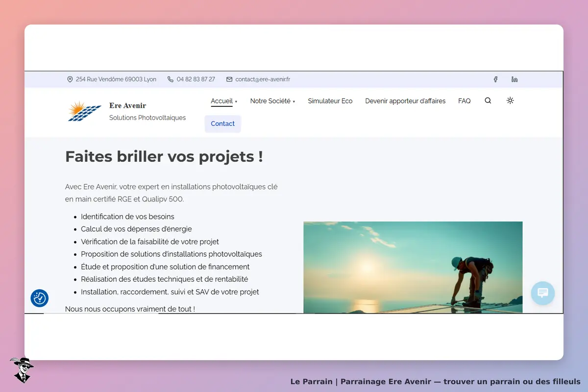Image resolution: width=588 pixels, height=392 pixels.
Task: Click Nous nous occupons vraiment de tout
Action: pos(130,309)
